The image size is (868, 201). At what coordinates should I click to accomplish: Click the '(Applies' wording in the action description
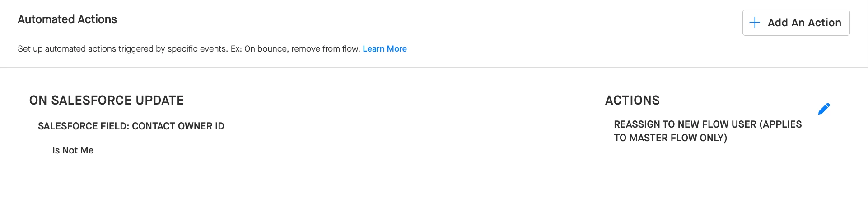pos(780,124)
